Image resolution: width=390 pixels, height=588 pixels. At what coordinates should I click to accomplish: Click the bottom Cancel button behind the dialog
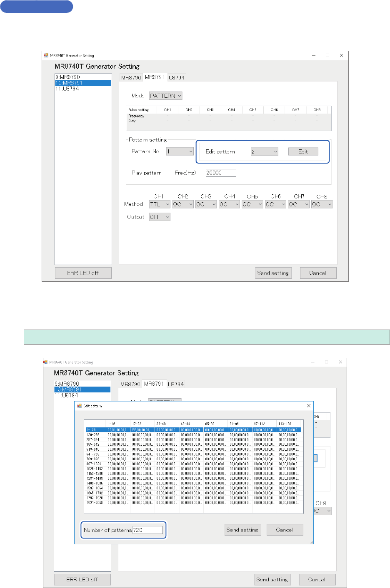pos(317,580)
